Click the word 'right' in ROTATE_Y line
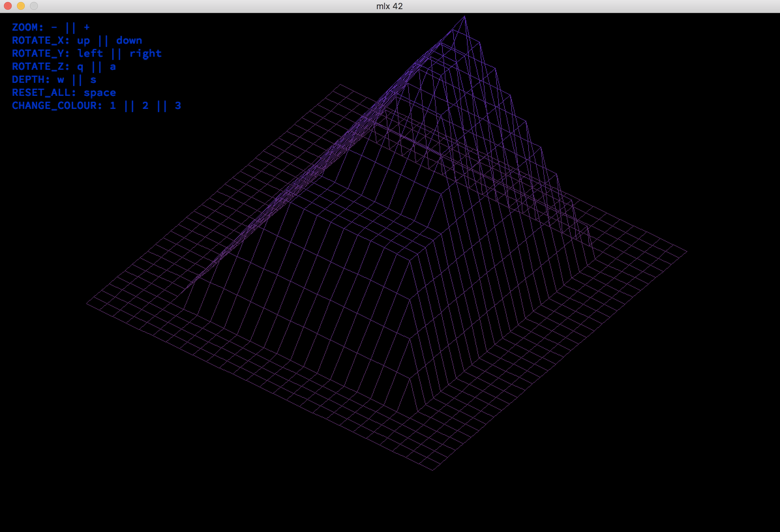The width and height of the screenshot is (780, 532). pos(145,54)
